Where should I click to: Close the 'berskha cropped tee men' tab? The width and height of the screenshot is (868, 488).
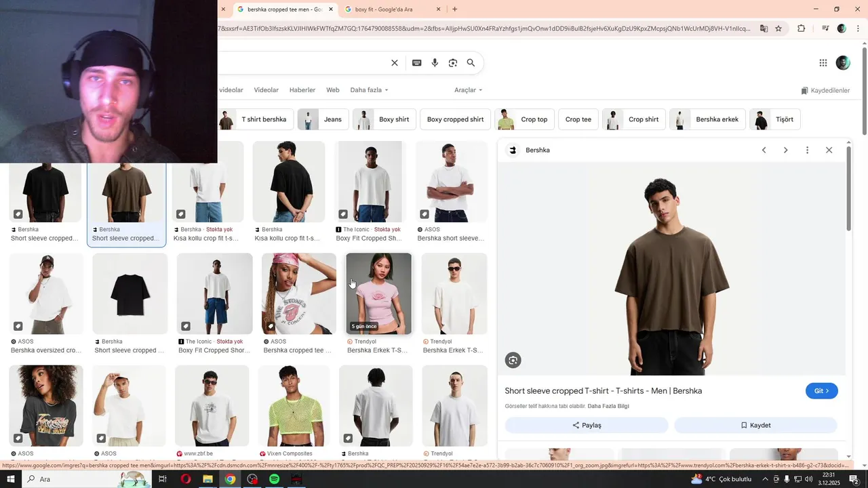[331, 9]
